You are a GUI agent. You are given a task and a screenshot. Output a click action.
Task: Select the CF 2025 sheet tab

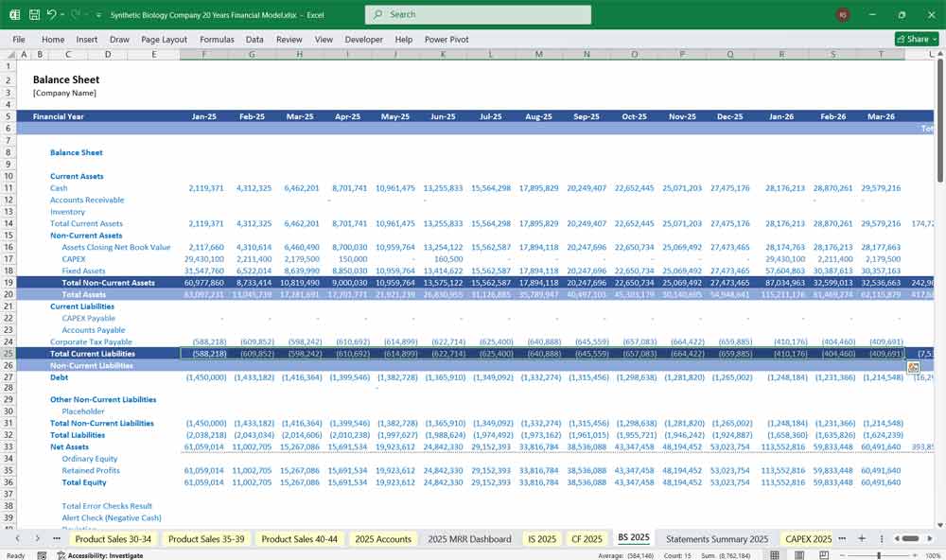(x=587, y=538)
